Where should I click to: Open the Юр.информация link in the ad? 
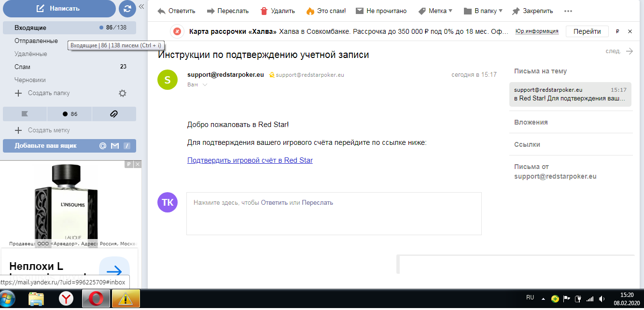(537, 31)
